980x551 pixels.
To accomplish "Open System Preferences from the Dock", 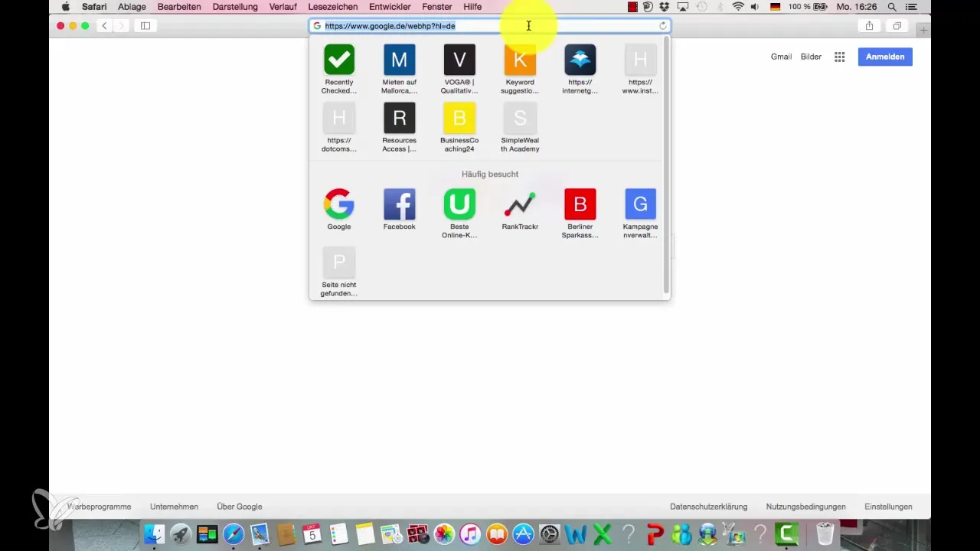I will 549,533.
